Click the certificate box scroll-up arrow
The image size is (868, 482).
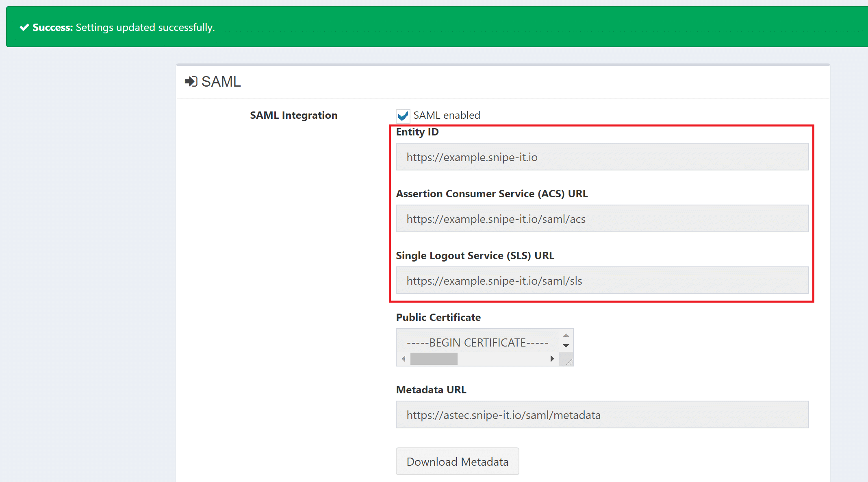(x=566, y=335)
